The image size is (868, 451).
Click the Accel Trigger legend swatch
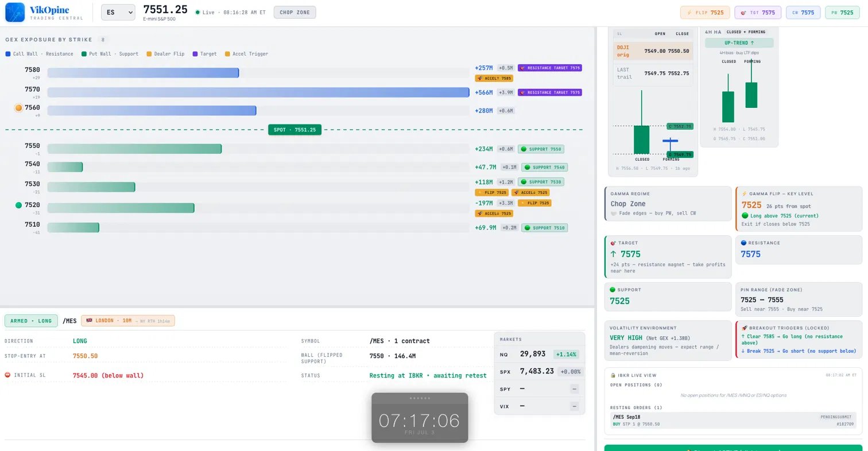[x=227, y=54]
